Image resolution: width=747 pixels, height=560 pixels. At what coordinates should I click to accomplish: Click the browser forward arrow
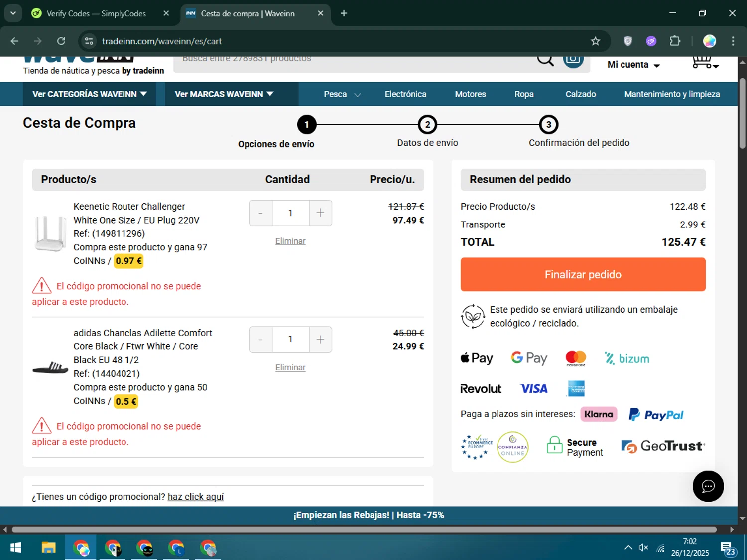38,41
